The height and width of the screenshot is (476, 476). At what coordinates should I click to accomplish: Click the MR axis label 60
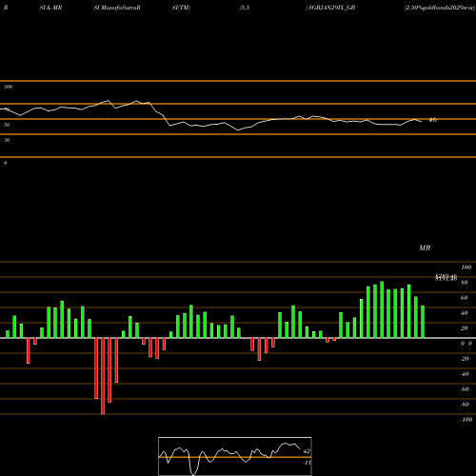464,298
